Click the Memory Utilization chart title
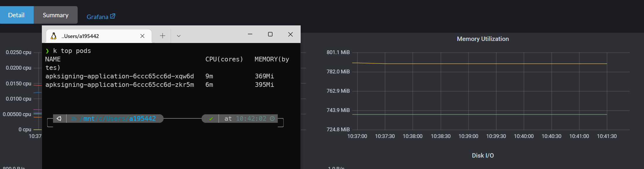Screen dimensions: 644x169 (x=483, y=39)
